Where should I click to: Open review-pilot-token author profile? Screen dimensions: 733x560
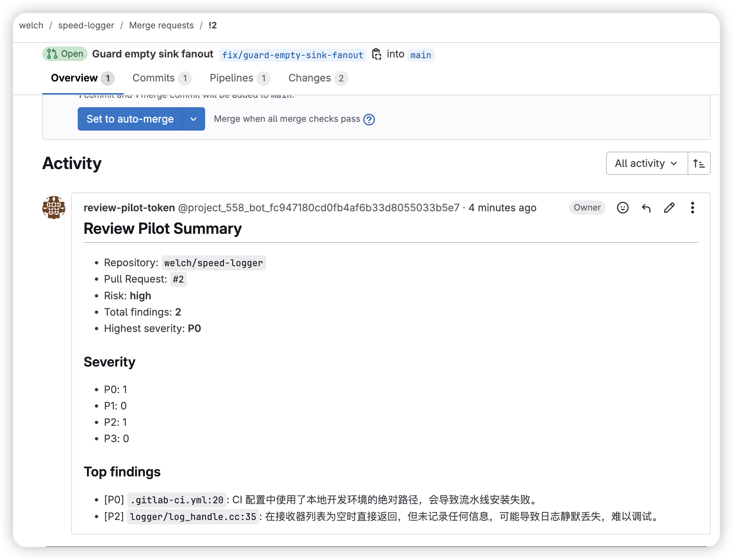(x=129, y=208)
